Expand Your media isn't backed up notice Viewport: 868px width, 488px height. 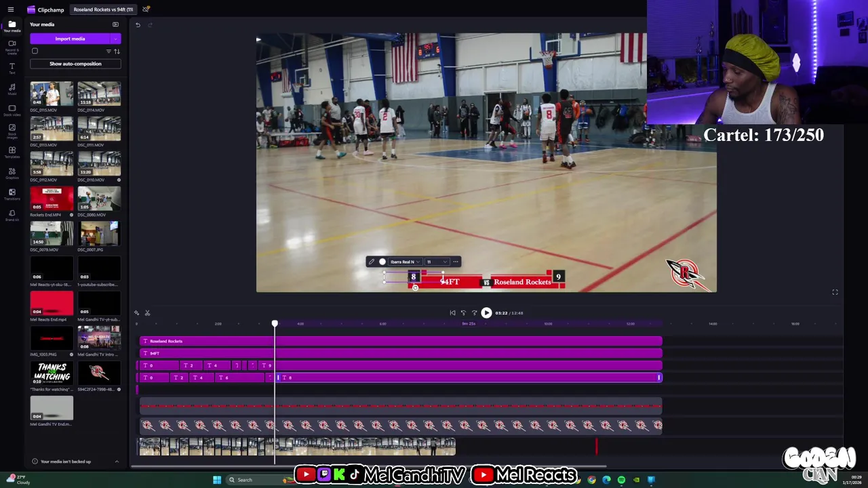(117, 462)
